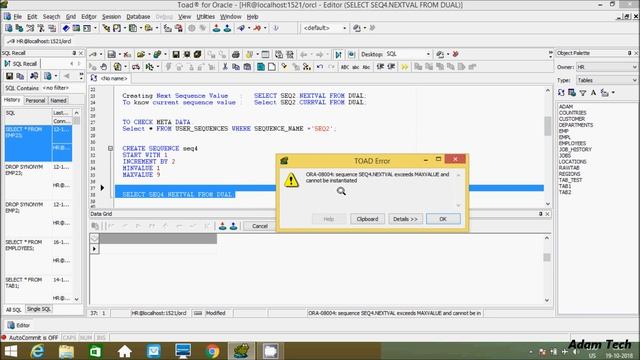Click the Data Grid vertical scrollbar thumb
This screenshot has height=360, width=640.
pos(547,257)
